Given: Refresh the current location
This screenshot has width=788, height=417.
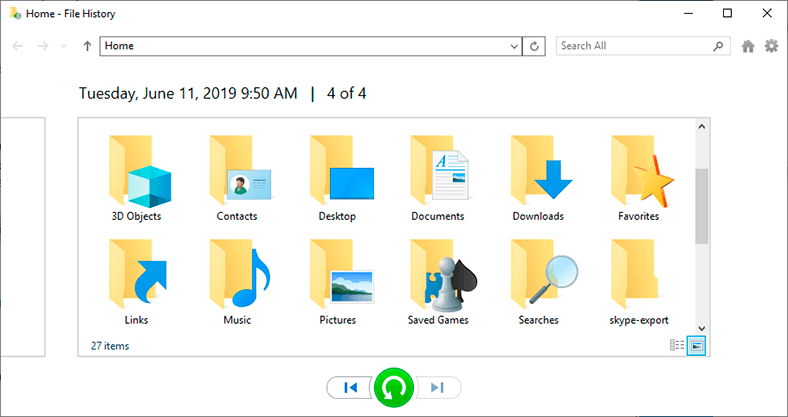Looking at the screenshot, I should pos(534,46).
